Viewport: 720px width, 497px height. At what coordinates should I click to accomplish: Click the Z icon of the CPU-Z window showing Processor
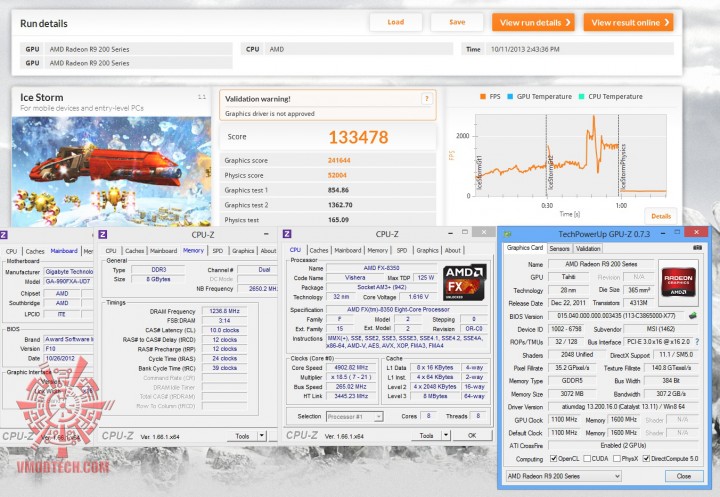tap(287, 234)
